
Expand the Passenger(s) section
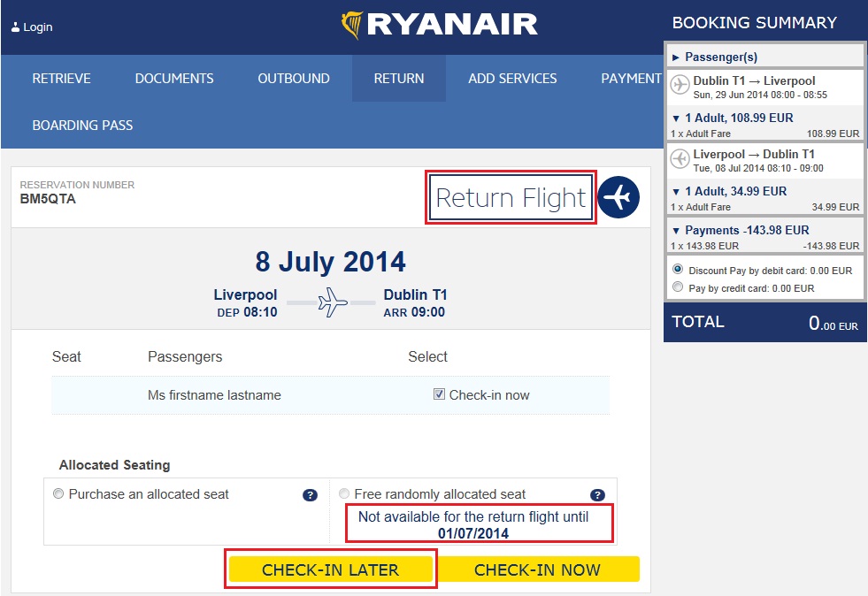coord(676,57)
